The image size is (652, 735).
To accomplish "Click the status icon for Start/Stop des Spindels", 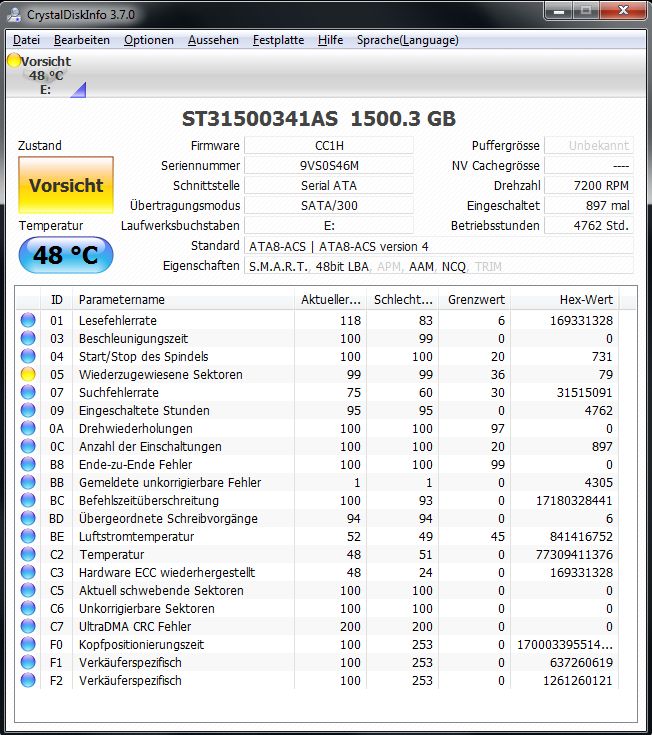I will point(28,356).
